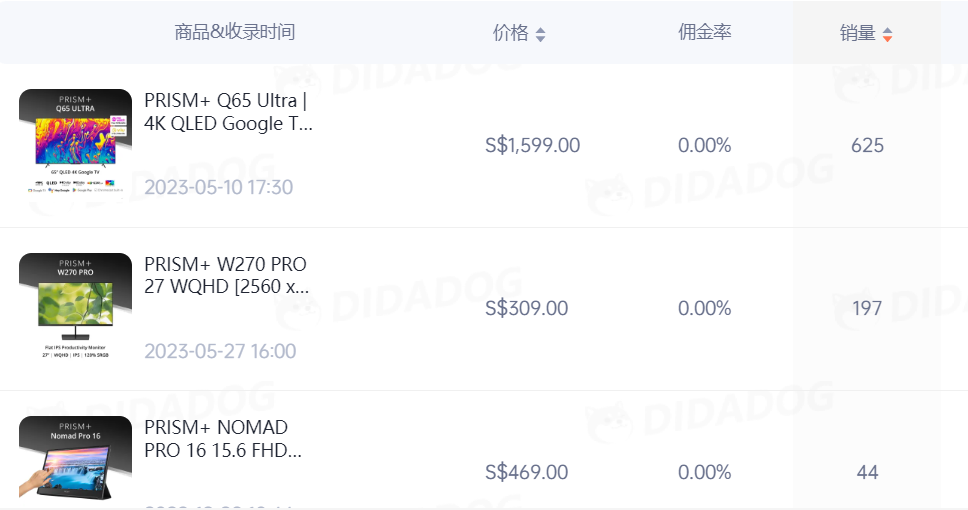Image resolution: width=968 pixels, height=510 pixels.
Task: Open PRISM+ NOMAD PRO 16 product title
Action: [224, 439]
